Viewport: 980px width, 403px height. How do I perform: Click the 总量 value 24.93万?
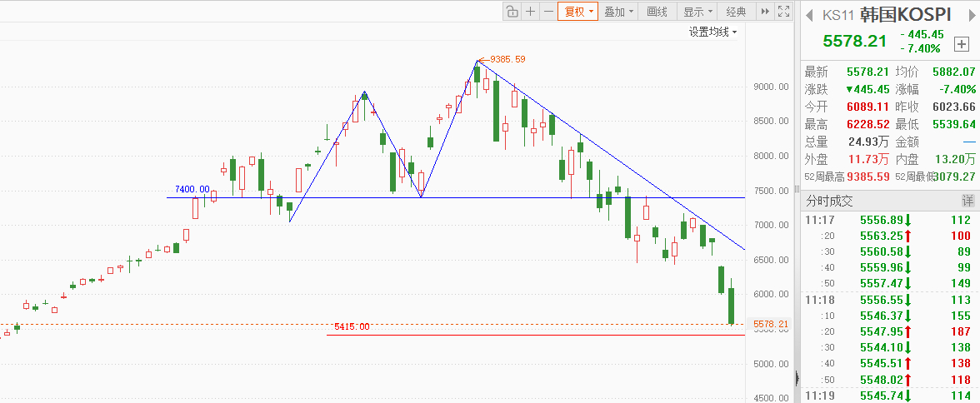(869, 142)
